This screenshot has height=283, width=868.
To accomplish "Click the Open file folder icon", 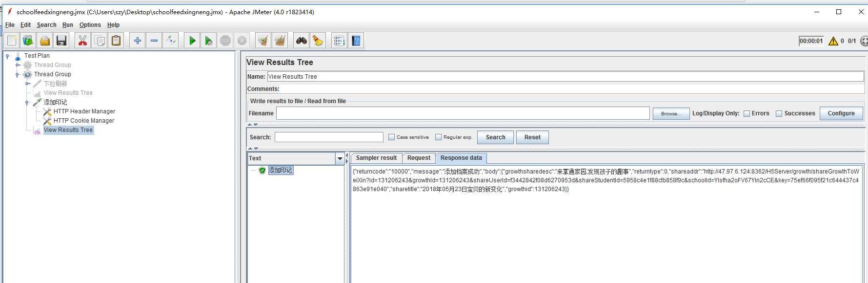I will click(x=45, y=41).
